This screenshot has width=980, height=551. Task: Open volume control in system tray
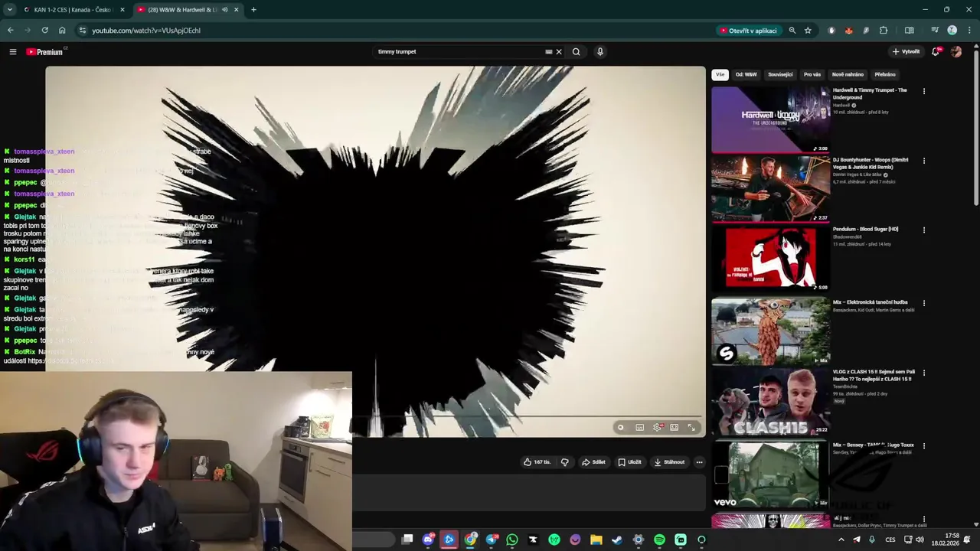[x=920, y=540]
